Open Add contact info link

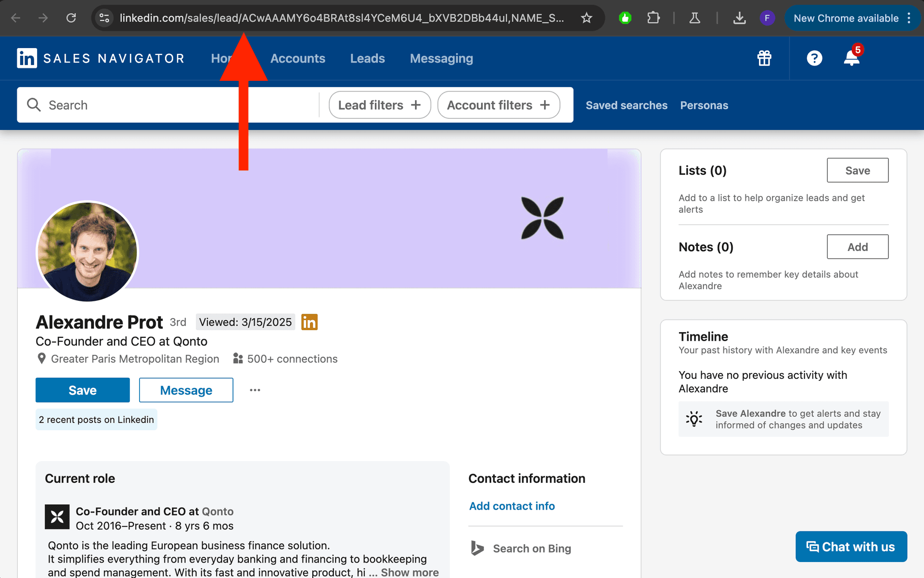pyautogui.click(x=512, y=506)
